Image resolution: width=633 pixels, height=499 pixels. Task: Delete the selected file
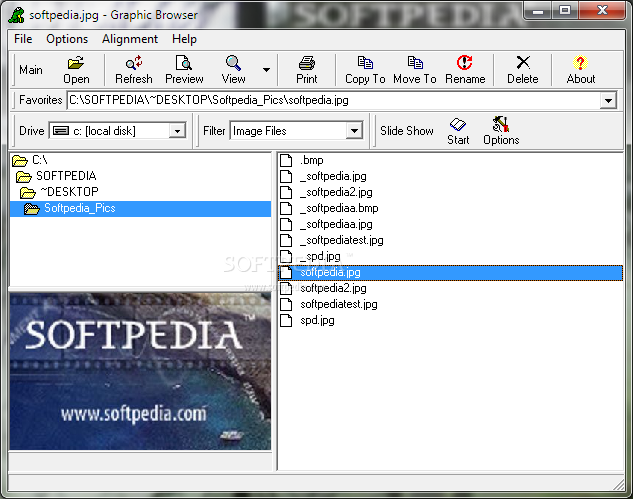(x=523, y=70)
